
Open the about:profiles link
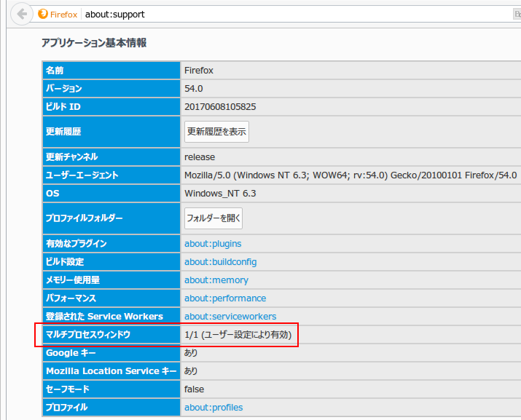(x=214, y=408)
